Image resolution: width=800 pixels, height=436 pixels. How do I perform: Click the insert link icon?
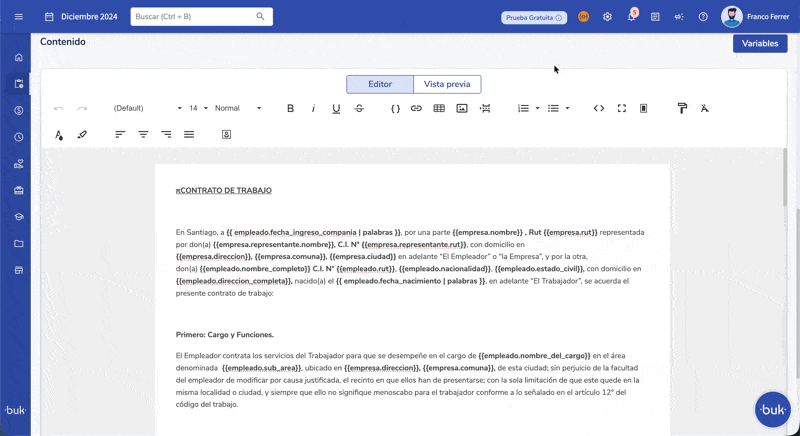tap(416, 108)
